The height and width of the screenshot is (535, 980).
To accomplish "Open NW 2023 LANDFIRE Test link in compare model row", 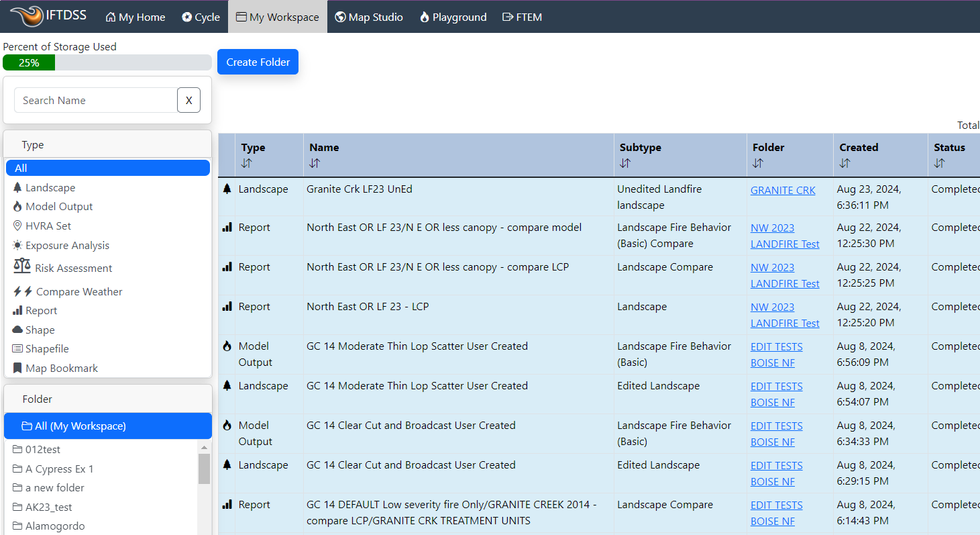I will [785, 236].
